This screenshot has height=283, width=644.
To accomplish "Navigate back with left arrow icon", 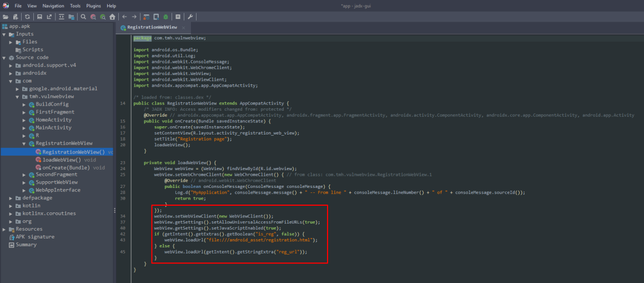I will 124,17.
